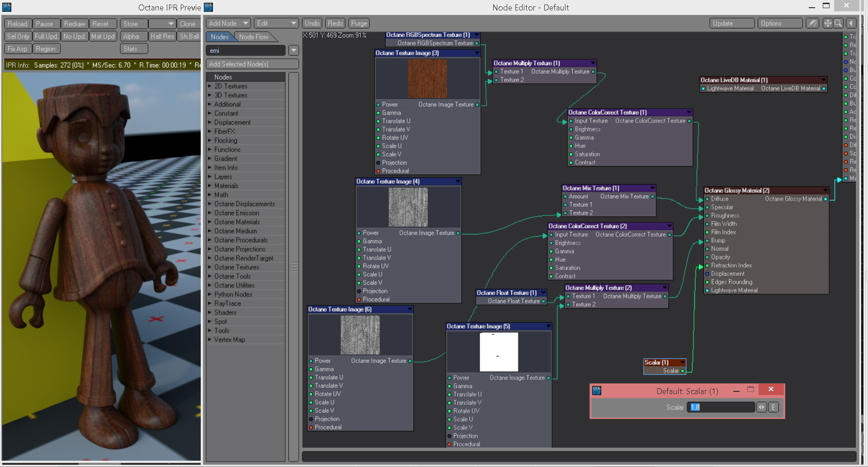Click the Update button
The image size is (868, 467).
(x=732, y=23)
